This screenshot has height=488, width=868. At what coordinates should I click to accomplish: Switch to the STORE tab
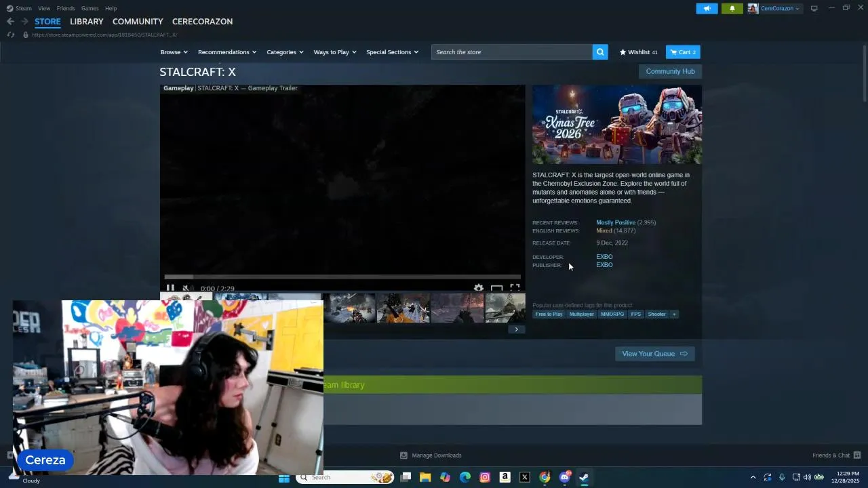pyautogui.click(x=47, y=22)
